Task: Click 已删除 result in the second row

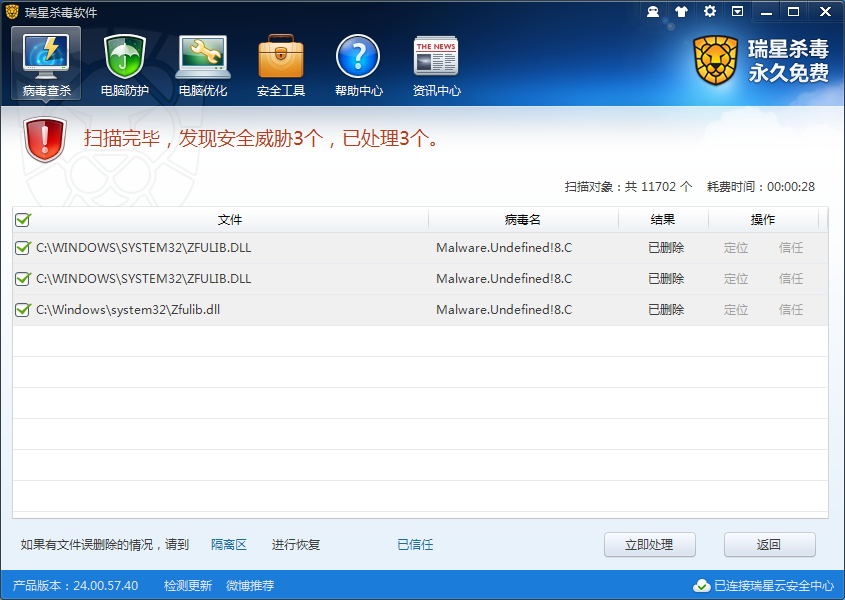Action: coord(666,279)
